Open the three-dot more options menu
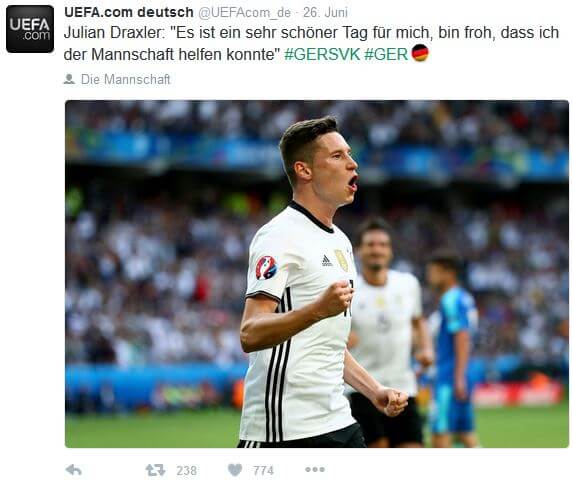Screen dimensions: 573x488 click(315, 469)
